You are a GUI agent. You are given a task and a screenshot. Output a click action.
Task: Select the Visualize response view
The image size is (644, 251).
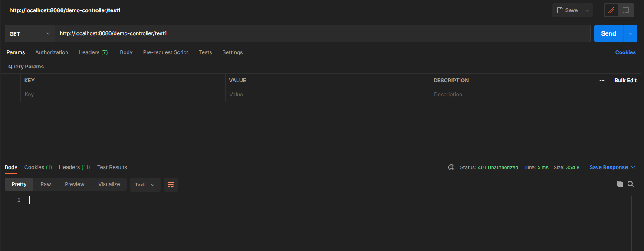pos(109,184)
